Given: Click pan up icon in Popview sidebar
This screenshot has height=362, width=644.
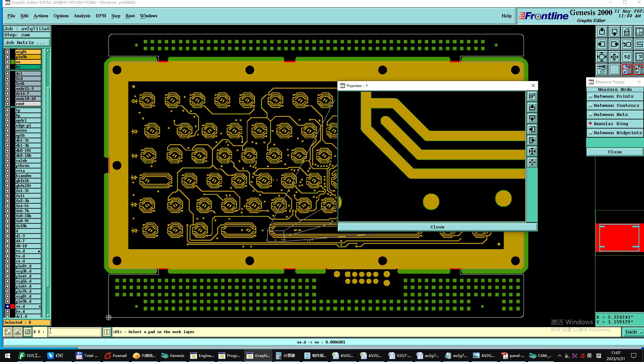Looking at the screenshot, I should tap(532, 107).
